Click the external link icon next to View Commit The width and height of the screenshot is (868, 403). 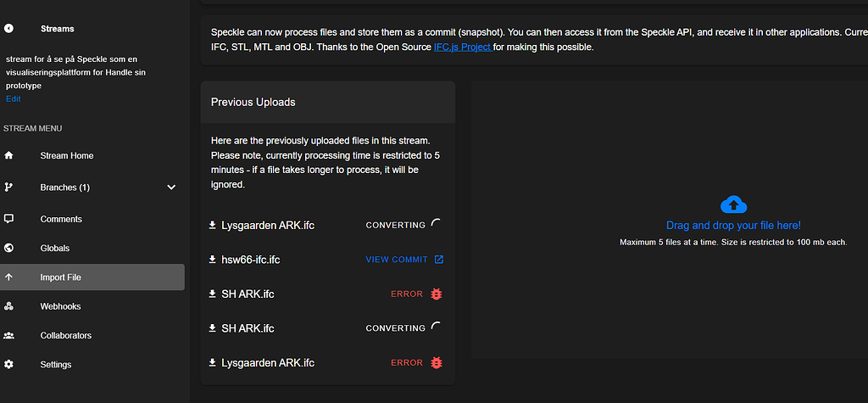(x=438, y=260)
